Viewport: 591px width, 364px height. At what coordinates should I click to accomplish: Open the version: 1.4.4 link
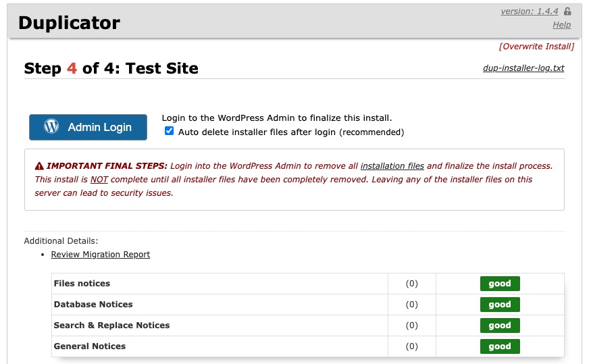tap(529, 11)
